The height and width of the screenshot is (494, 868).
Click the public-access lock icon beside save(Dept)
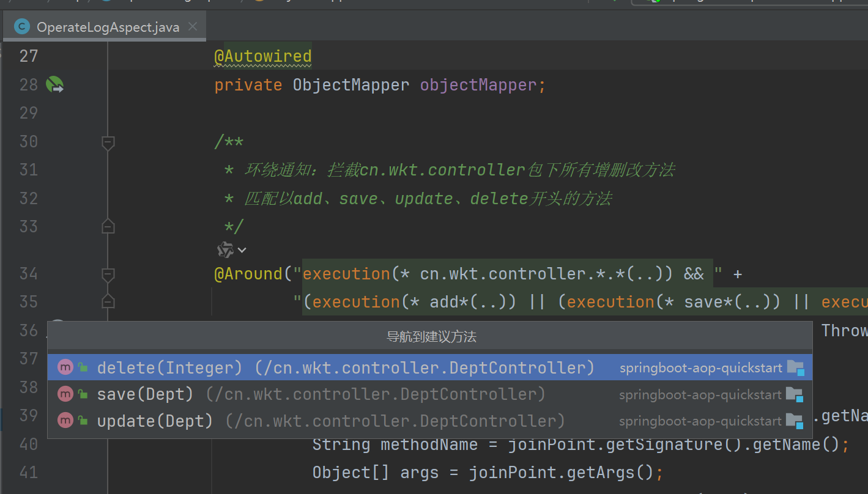click(x=82, y=394)
